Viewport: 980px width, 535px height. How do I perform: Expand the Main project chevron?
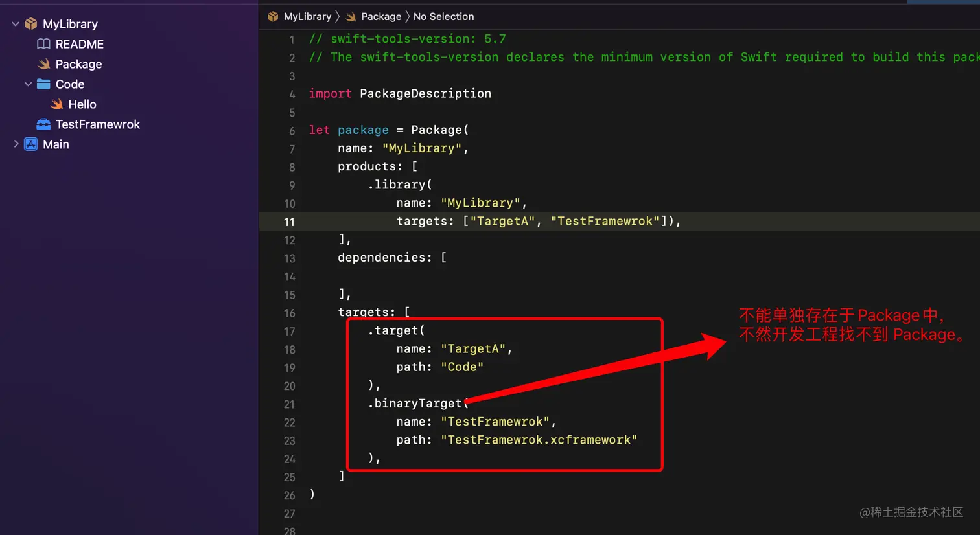tap(16, 144)
